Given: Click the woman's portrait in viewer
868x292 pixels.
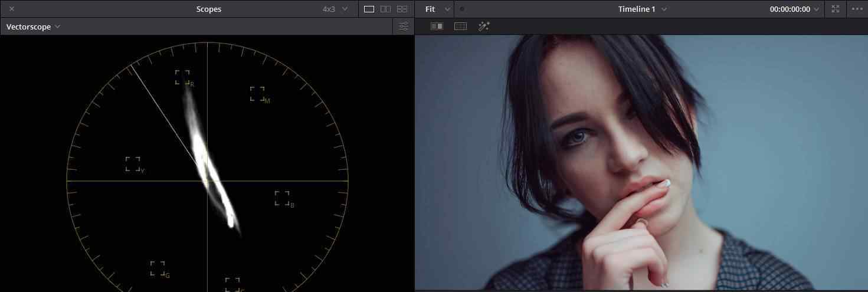Looking at the screenshot, I should tap(641, 162).
